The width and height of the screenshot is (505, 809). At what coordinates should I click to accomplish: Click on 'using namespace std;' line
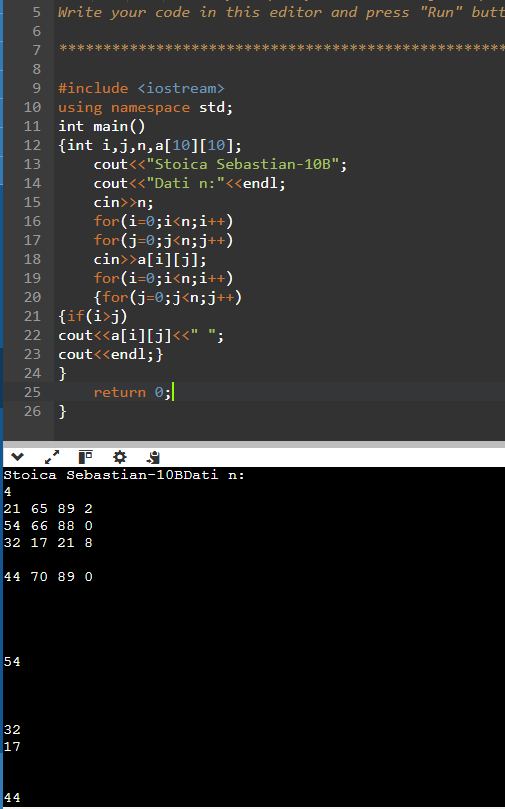(x=145, y=107)
